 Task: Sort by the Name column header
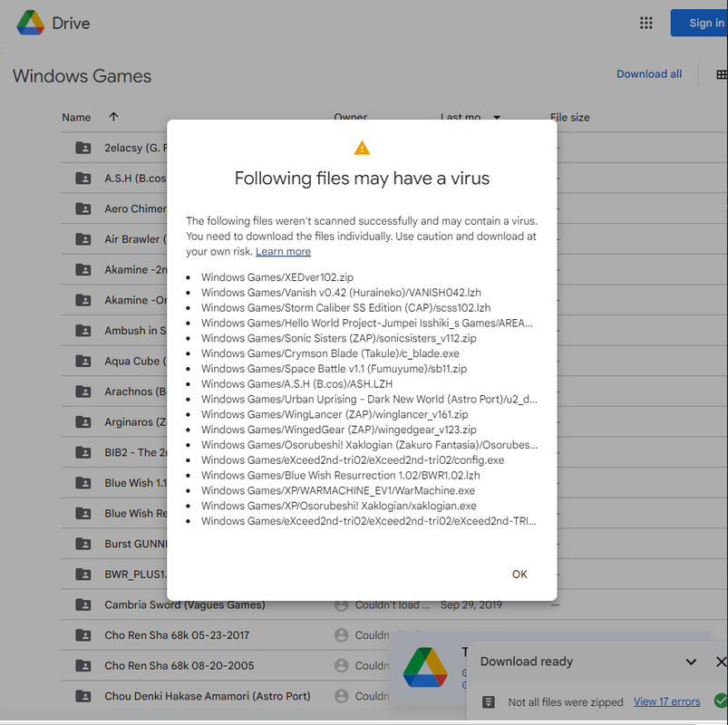tap(76, 118)
